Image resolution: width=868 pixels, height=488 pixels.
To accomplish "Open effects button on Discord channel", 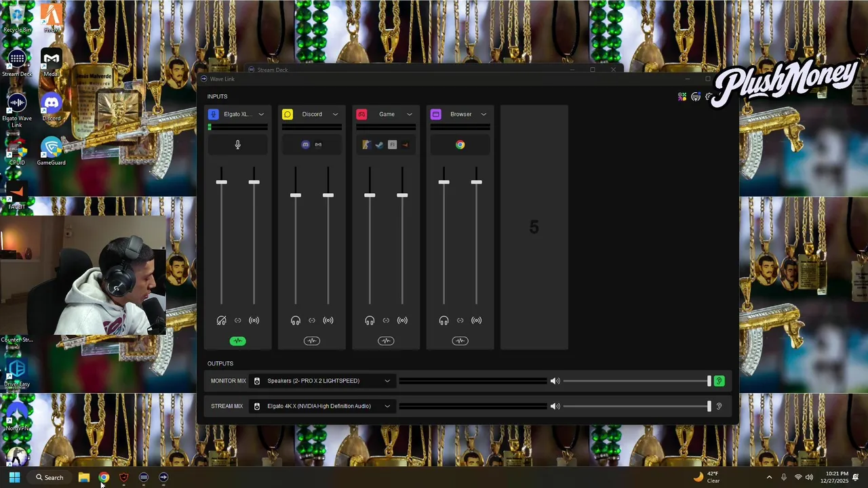I will click(312, 341).
